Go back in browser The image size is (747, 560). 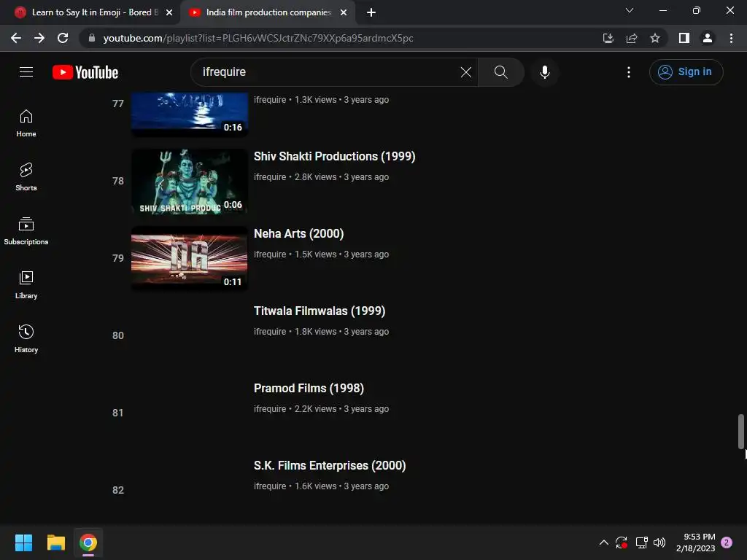pyautogui.click(x=16, y=38)
